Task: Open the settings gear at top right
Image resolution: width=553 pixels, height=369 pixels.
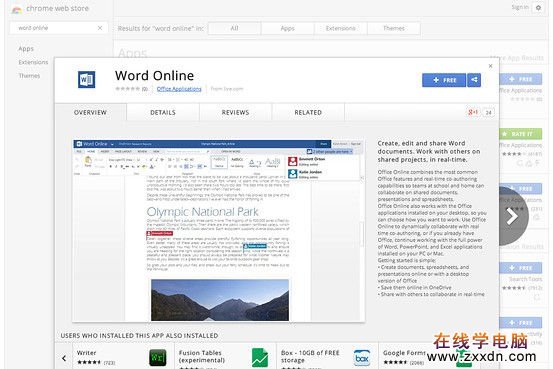Action: click(538, 7)
